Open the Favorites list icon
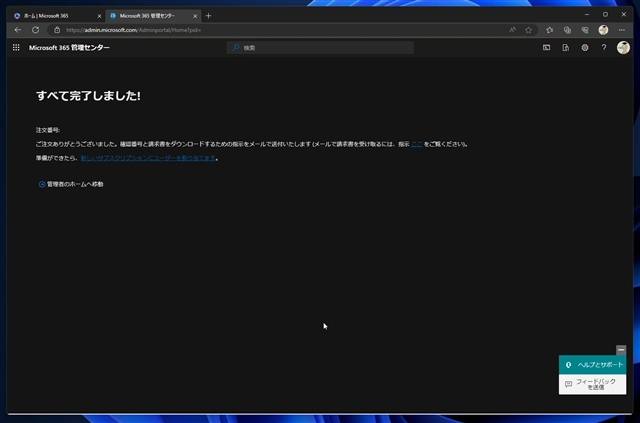 click(x=549, y=30)
